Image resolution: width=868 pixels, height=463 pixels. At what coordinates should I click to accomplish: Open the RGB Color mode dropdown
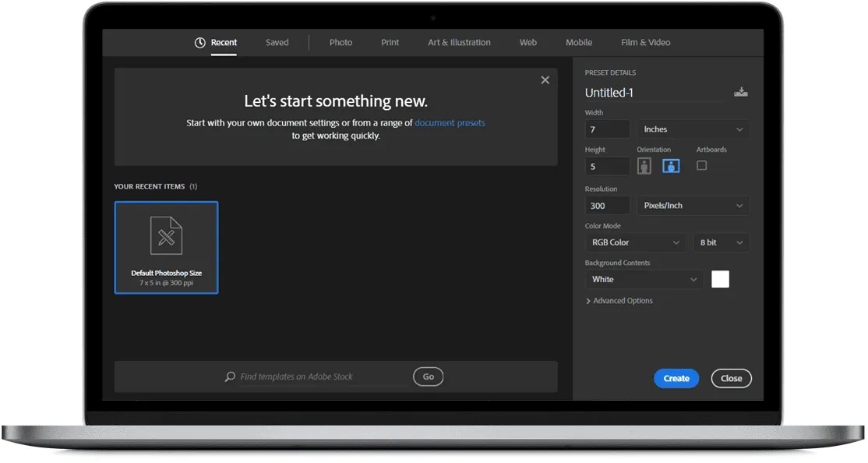point(636,242)
